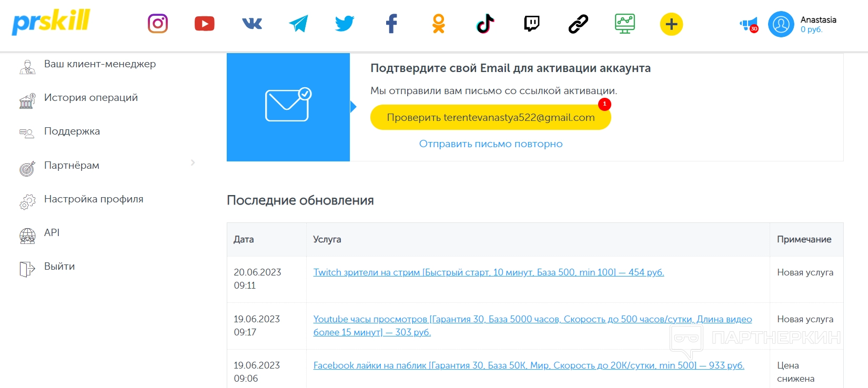Click the Anastasia account name
The height and width of the screenshot is (388, 868).
818,19
